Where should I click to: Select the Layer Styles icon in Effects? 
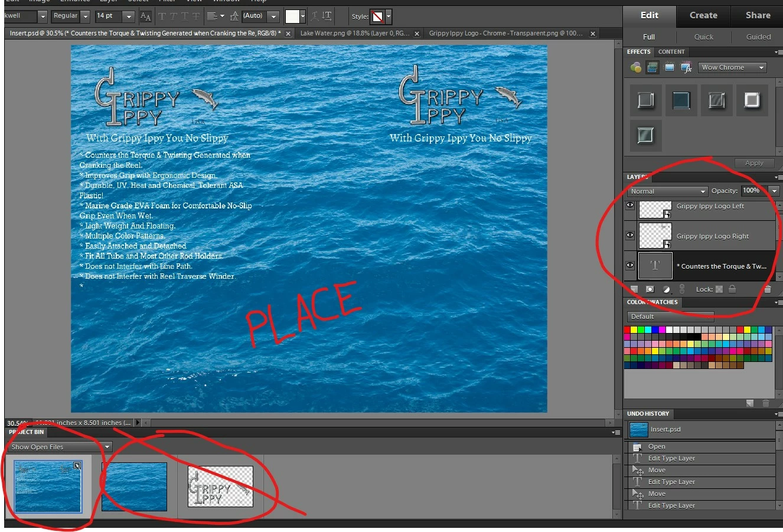pyautogui.click(x=652, y=67)
